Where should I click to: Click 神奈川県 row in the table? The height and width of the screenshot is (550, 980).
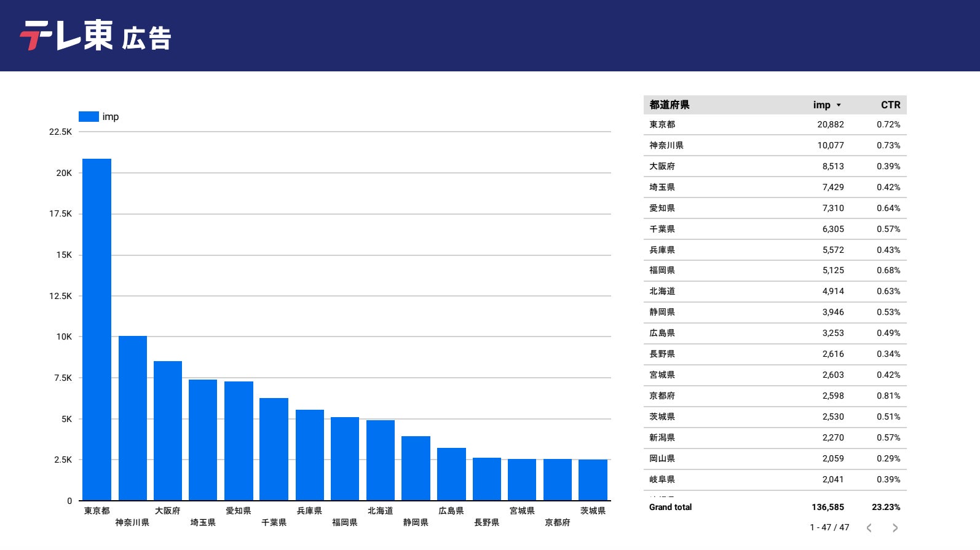pyautogui.click(x=775, y=145)
